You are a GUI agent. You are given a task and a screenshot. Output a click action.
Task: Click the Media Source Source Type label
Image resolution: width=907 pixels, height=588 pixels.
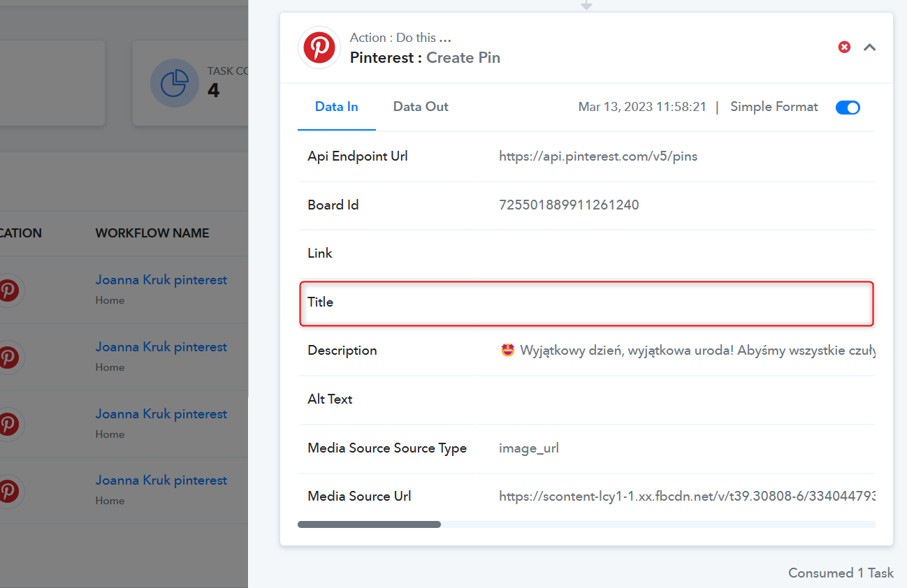(x=387, y=448)
